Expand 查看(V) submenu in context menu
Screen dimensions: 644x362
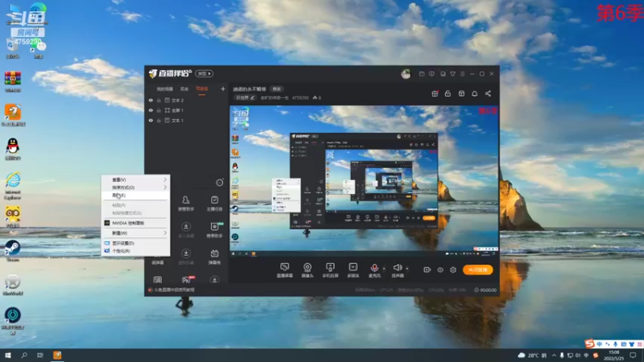(136, 179)
